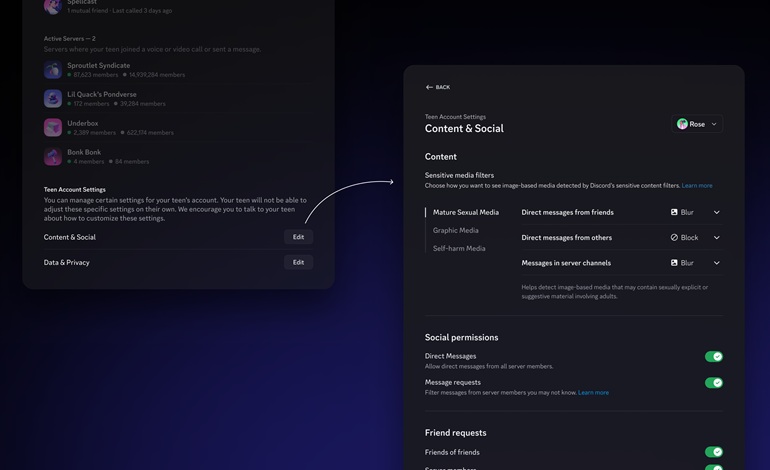Open Learn more link for sensitive filters
This screenshot has width=770, height=470.
click(x=697, y=186)
